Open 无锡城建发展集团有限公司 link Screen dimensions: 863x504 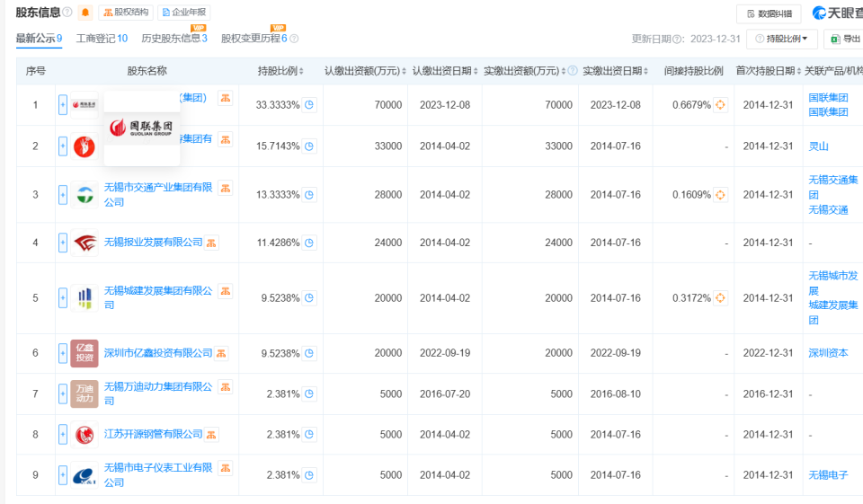tap(158, 297)
